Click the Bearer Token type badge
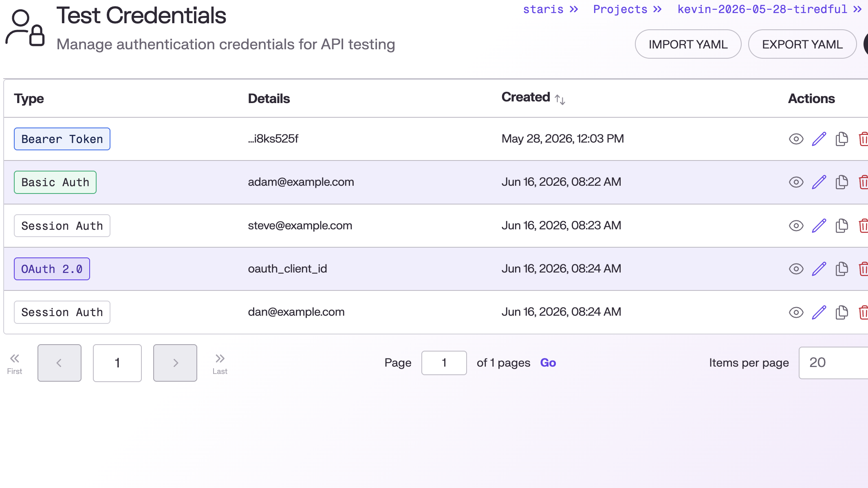 (x=62, y=139)
